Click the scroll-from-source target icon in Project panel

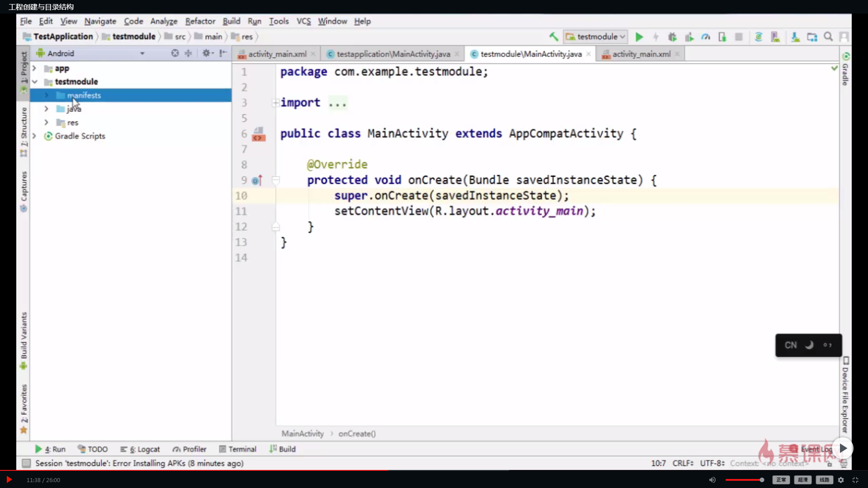(175, 53)
